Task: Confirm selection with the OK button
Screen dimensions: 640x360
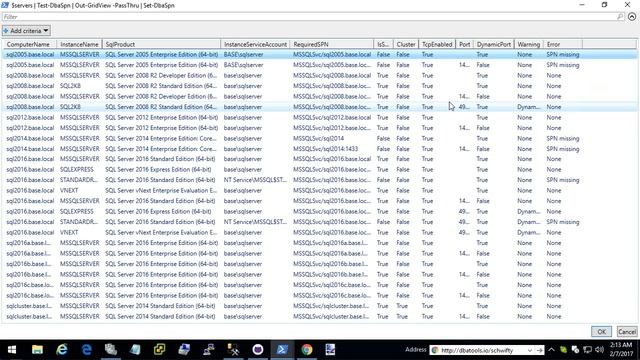Action: (601, 331)
